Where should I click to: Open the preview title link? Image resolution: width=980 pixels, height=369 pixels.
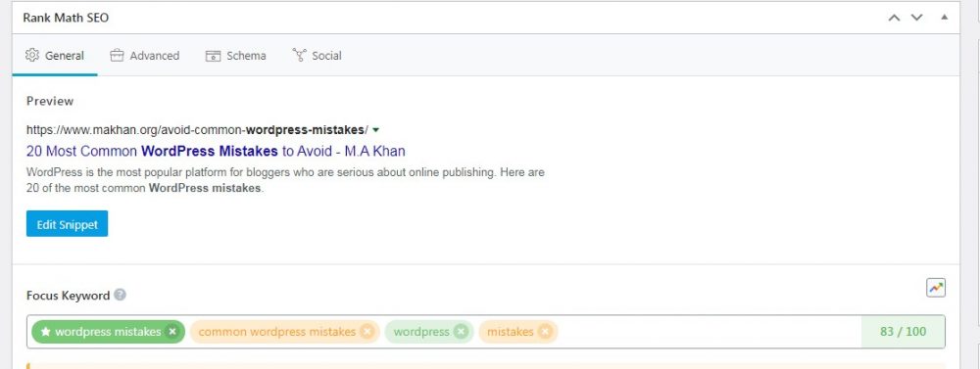click(x=216, y=151)
